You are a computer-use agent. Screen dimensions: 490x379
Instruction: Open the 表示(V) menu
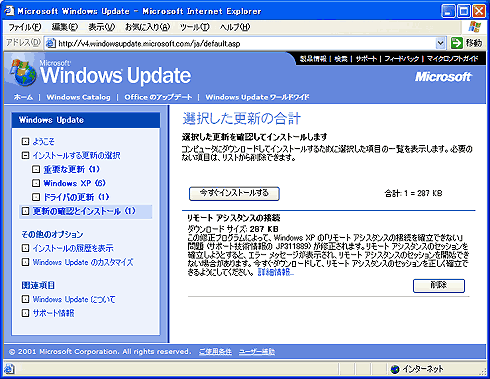[x=102, y=27]
